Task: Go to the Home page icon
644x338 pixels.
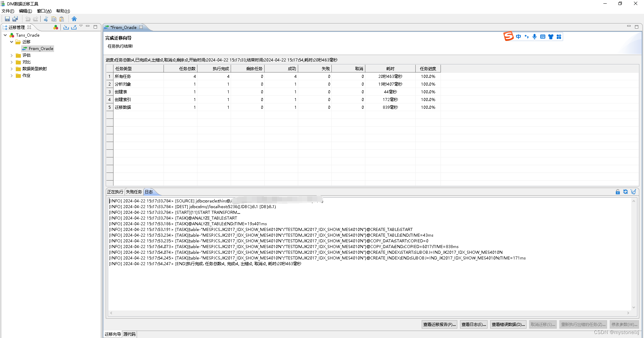Action: click(x=74, y=19)
